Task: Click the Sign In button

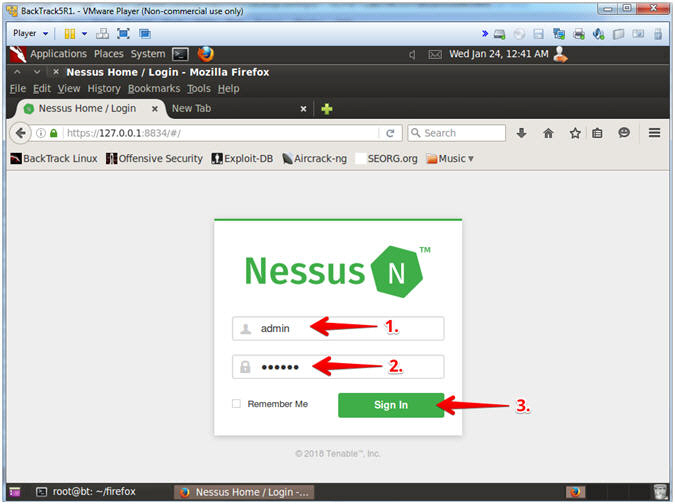Action: pyautogui.click(x=391, y=405)
